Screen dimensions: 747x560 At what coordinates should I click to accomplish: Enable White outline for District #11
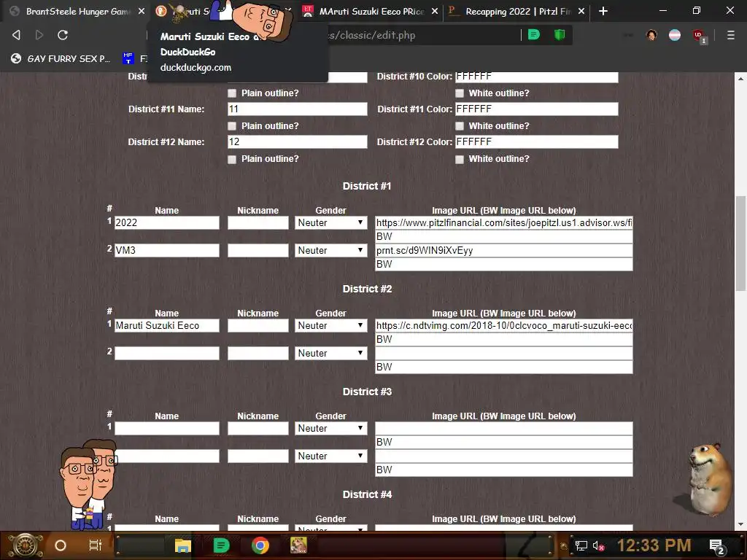pyautogui.click(x=460, y=126)
